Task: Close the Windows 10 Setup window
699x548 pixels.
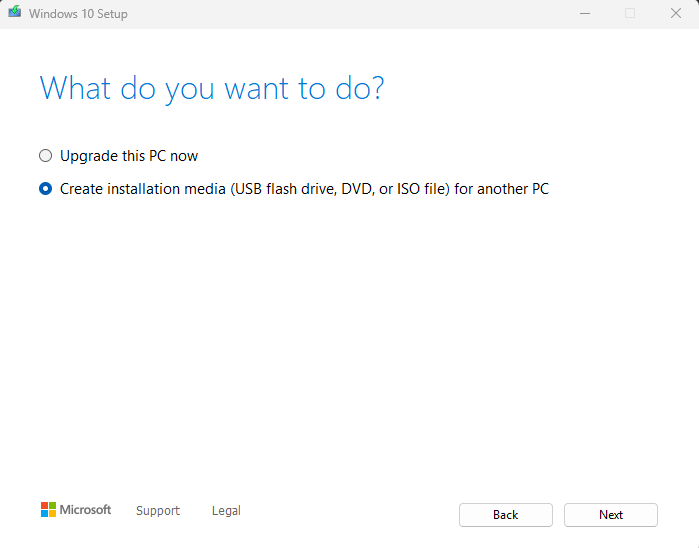Action: [676, 13]
